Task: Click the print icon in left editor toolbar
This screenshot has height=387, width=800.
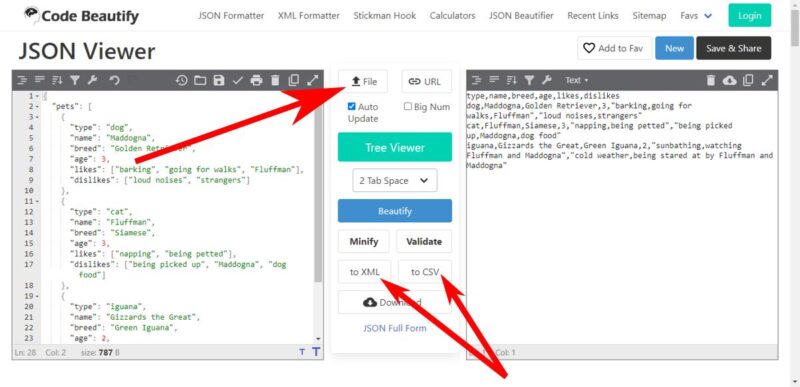Action: click(257, 80)
